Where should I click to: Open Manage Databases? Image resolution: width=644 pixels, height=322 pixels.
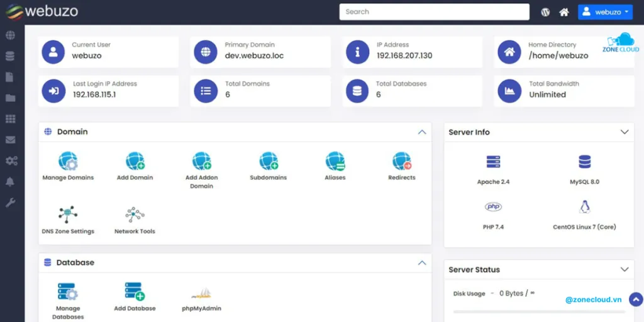point(68,292)
